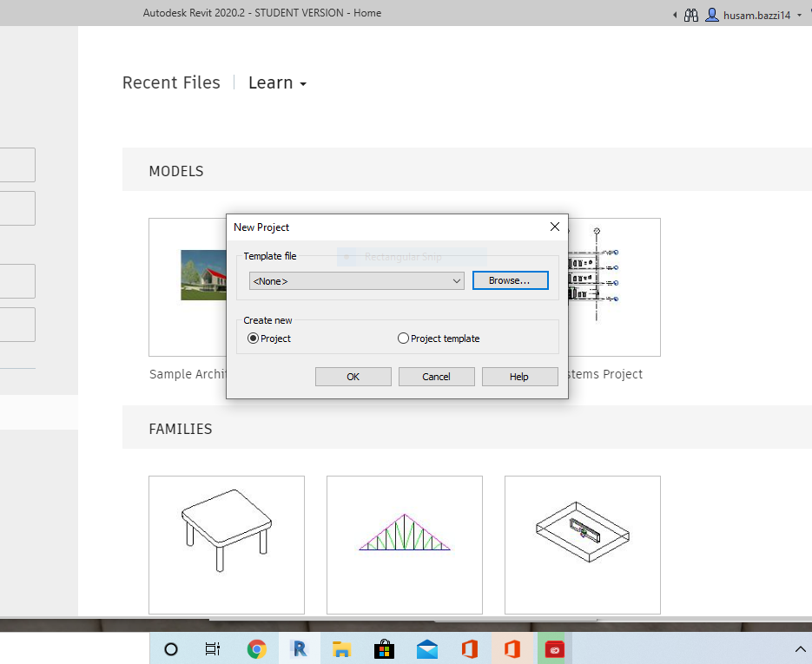Switch to the Recent Files view
Screen dimensions: 812x664
[x=171, y=82]
